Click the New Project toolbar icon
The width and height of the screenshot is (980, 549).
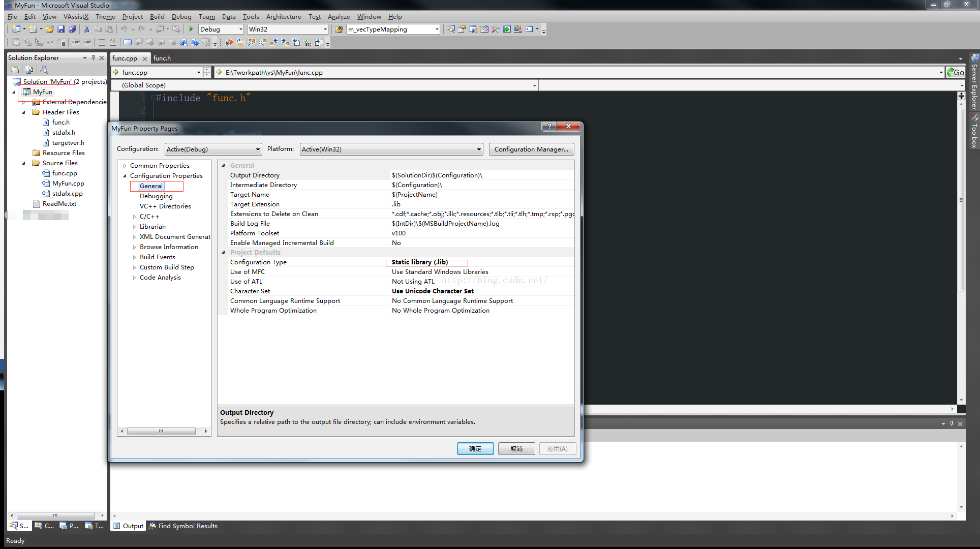[16, 29]
